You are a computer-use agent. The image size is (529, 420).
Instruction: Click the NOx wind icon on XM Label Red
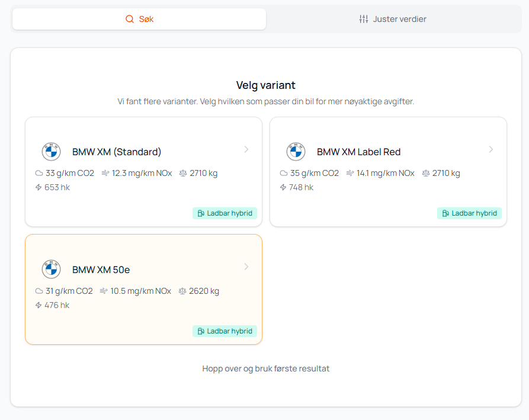(x=350, y=174)
